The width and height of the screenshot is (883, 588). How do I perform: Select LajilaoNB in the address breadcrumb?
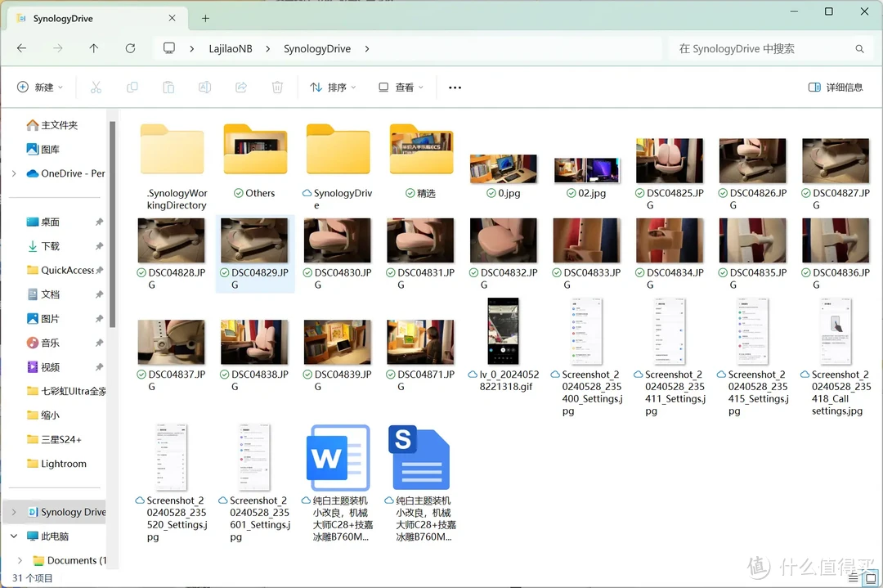(231, 49)
